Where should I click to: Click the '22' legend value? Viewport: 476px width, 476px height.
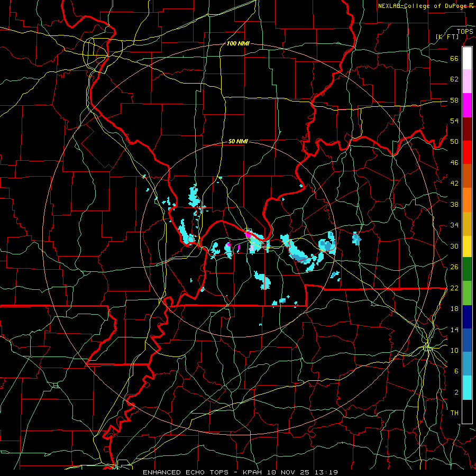454,288
